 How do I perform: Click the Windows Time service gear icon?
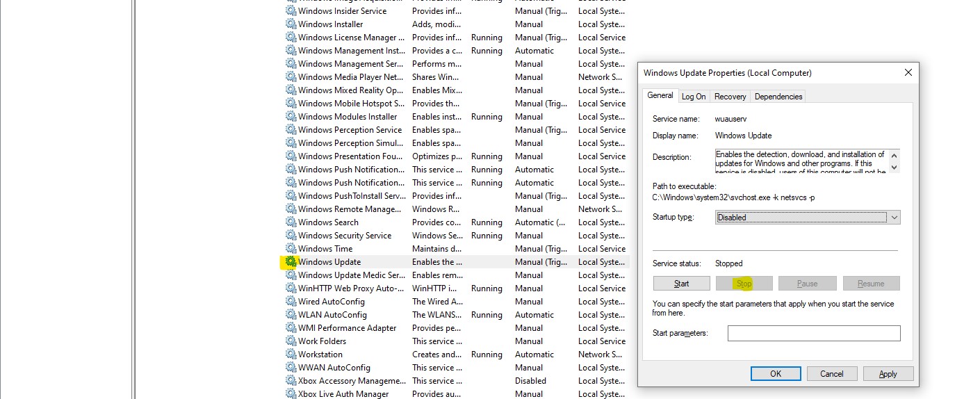point(291,249)
